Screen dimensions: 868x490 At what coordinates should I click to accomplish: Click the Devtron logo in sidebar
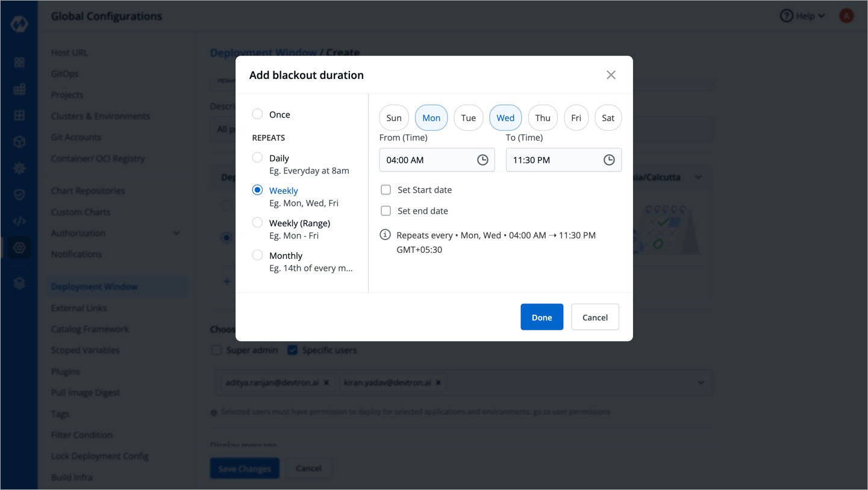coord(19,24)
